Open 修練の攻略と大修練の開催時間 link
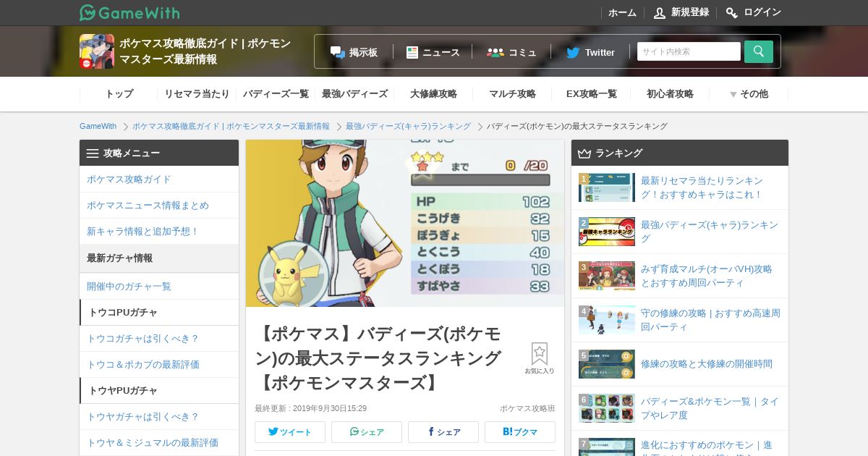The width and height of the screenshot is (868, 456). pyautogui.click(x=707, y=364)
